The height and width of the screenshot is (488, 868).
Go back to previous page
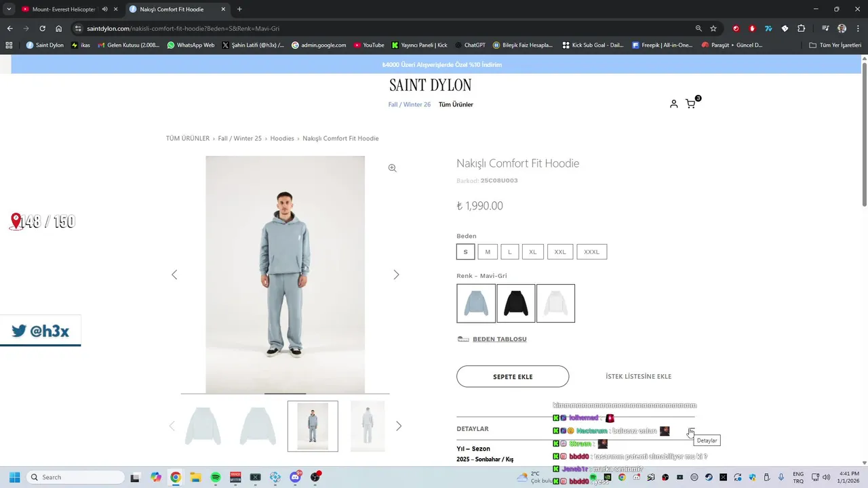(x=9, y=28)
